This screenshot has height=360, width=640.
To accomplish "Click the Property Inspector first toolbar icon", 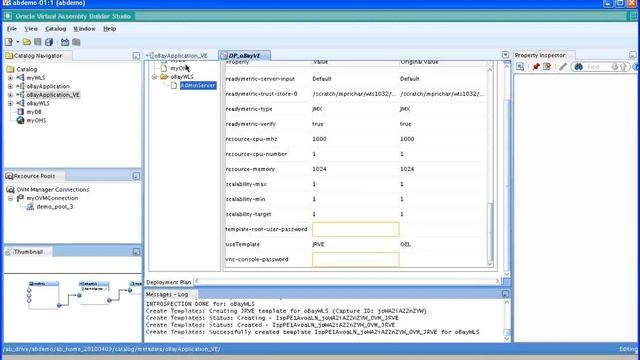I will 520,67.
